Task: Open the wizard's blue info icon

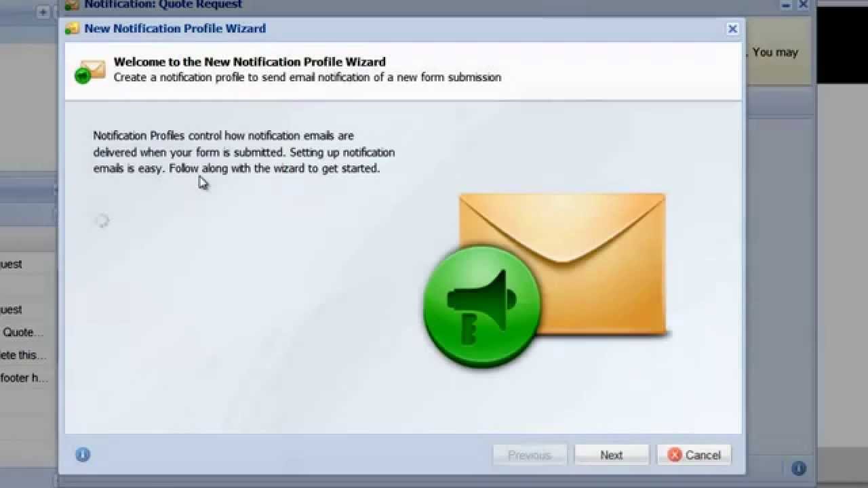Action: [x=83, y=455]
